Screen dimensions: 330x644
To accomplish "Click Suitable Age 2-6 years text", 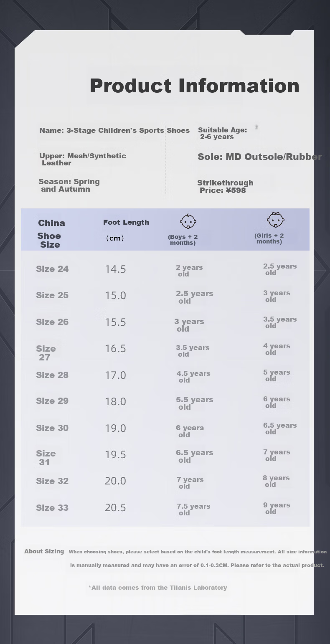I will (x=223, y=133).
